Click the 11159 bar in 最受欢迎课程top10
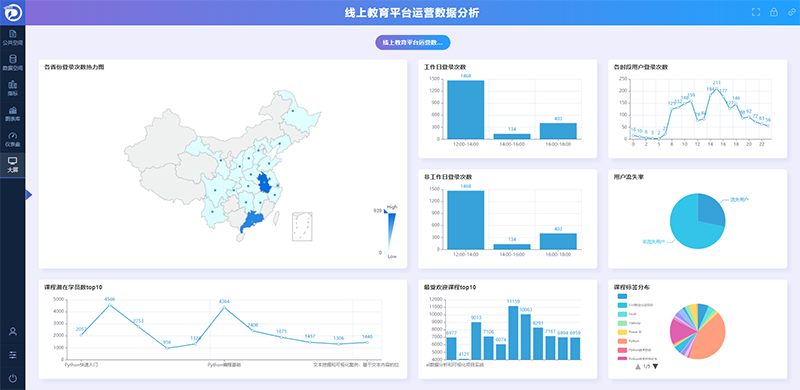 tap(513, 332)
